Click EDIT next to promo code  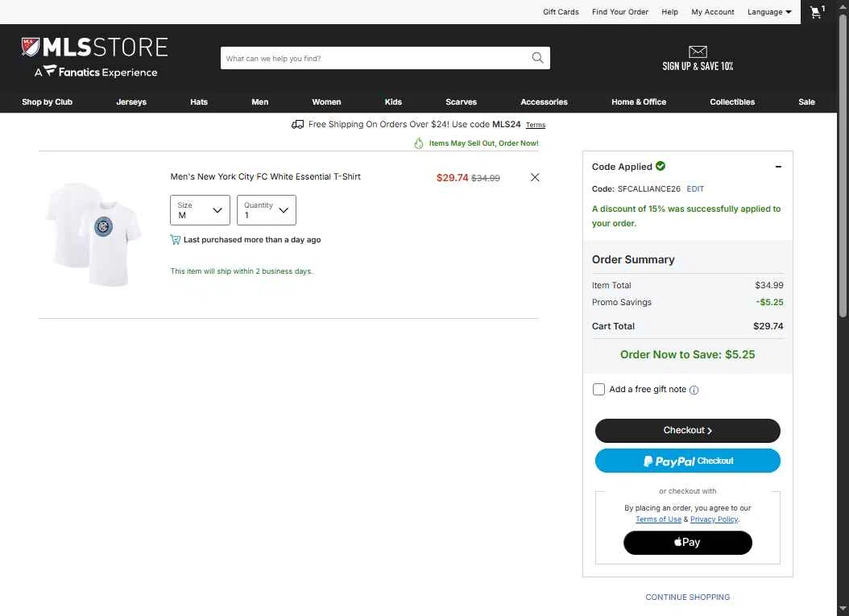[x=695, y=189]
